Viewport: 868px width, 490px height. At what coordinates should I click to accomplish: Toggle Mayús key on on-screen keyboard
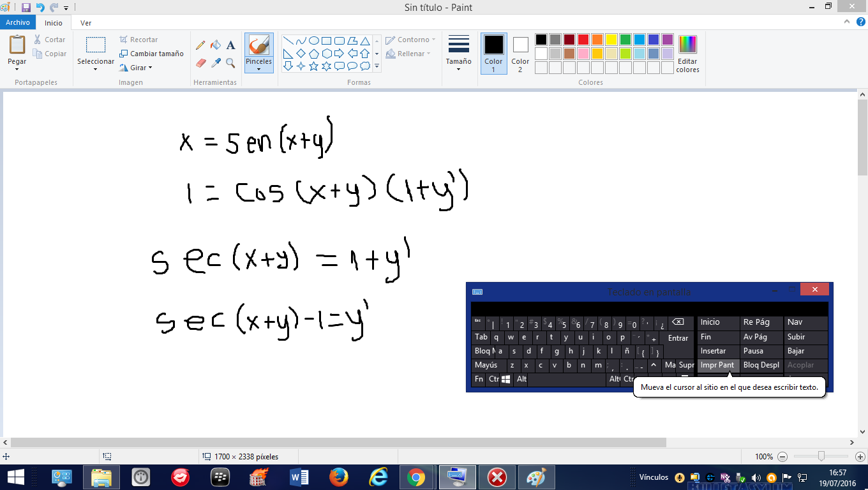(486, 365)
